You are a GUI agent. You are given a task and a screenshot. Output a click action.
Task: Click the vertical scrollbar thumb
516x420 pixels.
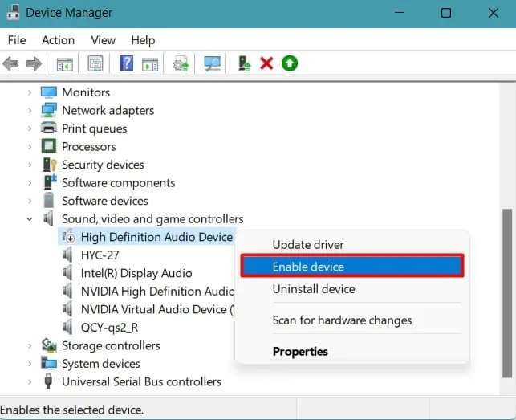(x=507, y=293)
